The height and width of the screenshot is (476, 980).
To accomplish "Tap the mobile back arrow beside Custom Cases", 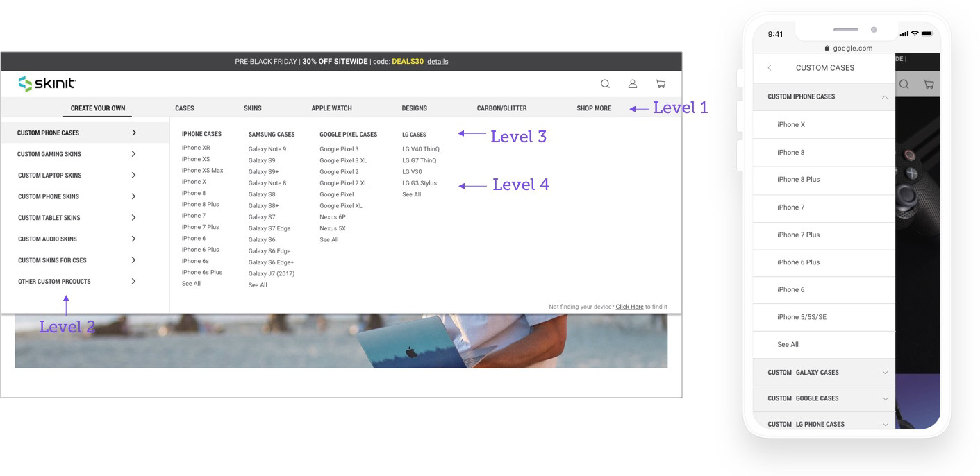I will [x=770, y=68].
